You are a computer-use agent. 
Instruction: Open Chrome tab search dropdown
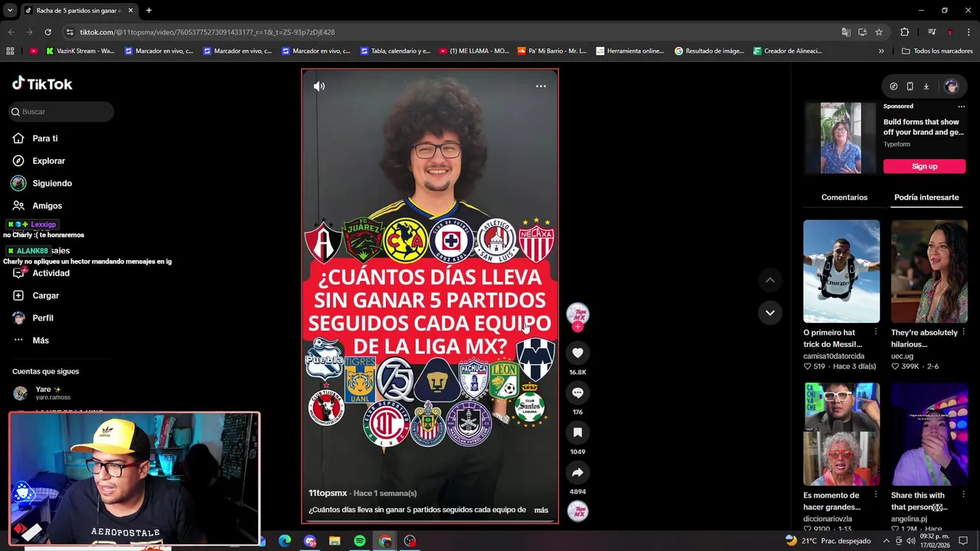pos(10,11)
